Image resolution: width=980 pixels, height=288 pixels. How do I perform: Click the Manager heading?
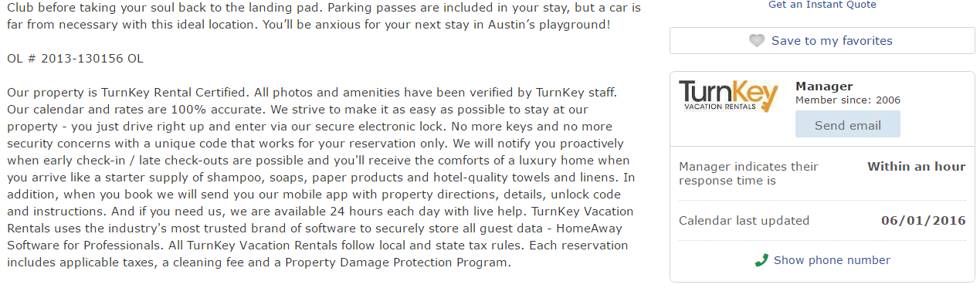coord(824,86)
